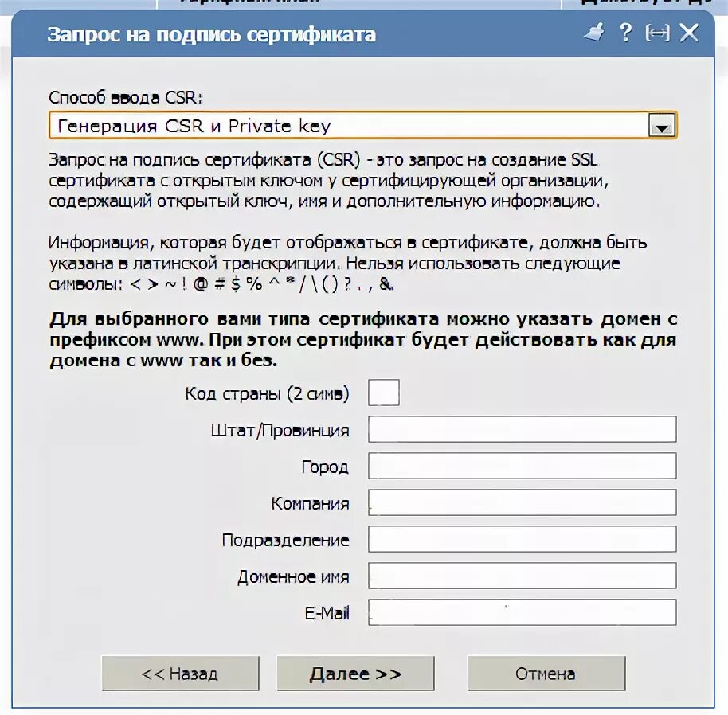Focus the Доменное имя field

[523, 576]
